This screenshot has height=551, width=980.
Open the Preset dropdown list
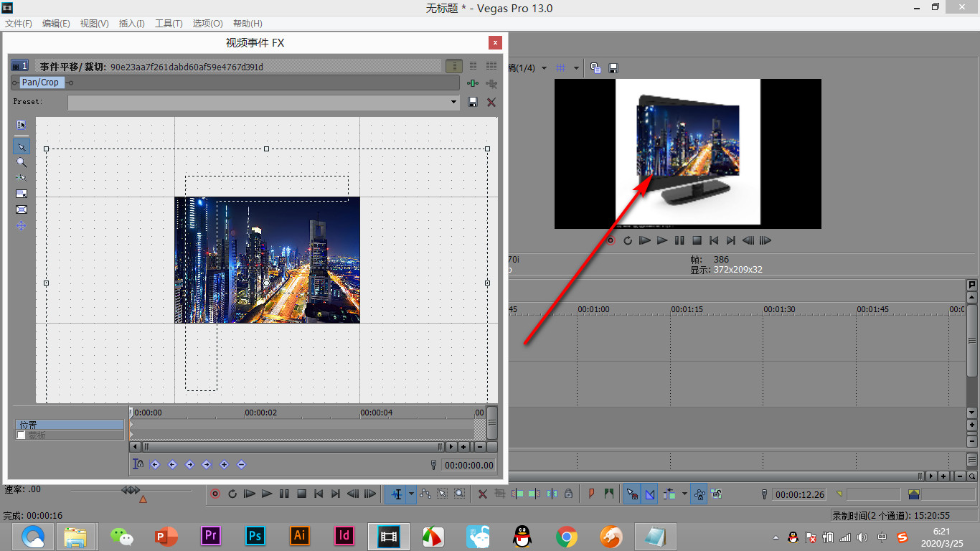coord(454,103)
